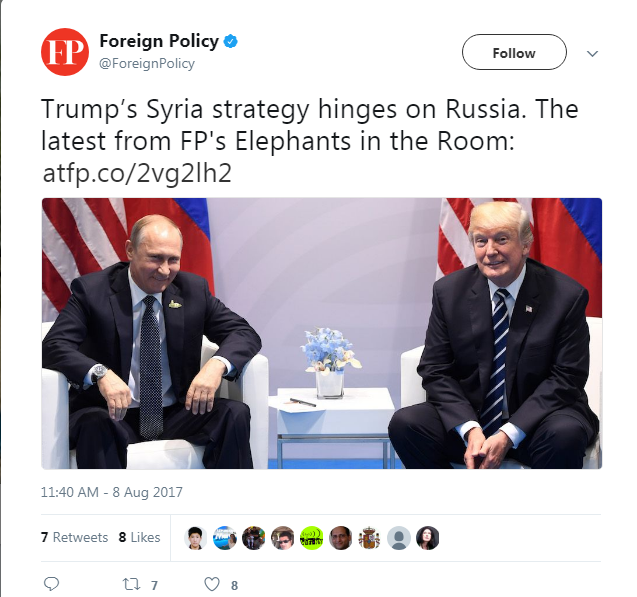Follow the Foreign Policy account

tap(514, 52)
